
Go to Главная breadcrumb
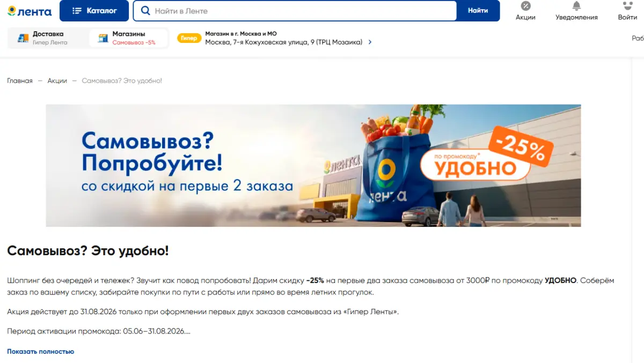[20, 81]
